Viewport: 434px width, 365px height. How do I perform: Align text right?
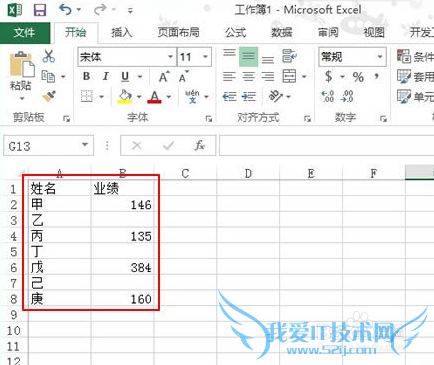click(x=268, y=77)
